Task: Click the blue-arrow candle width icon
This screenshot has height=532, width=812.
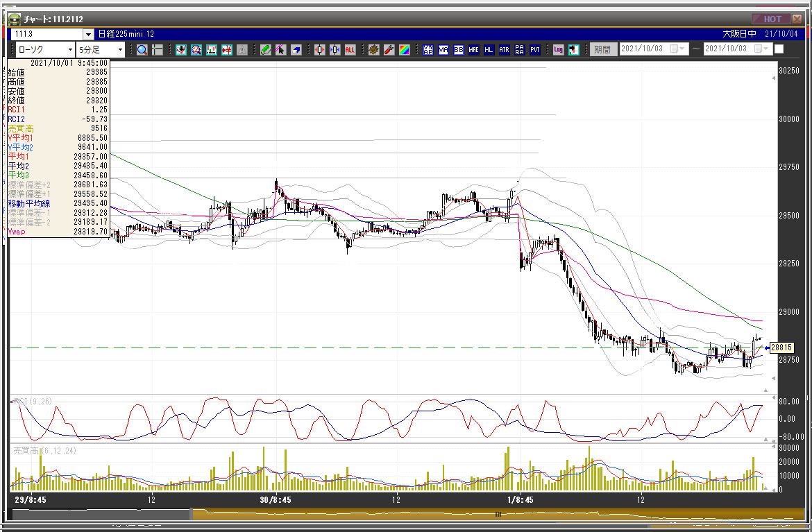Action: 335,50
